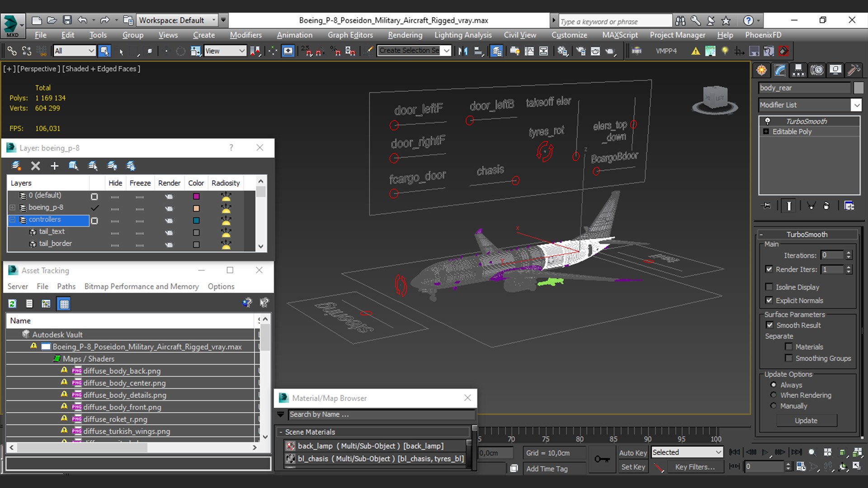Viewport: 868px width, 488px height.
Task: Click the Auto Key button
Action: coord(632,453)
